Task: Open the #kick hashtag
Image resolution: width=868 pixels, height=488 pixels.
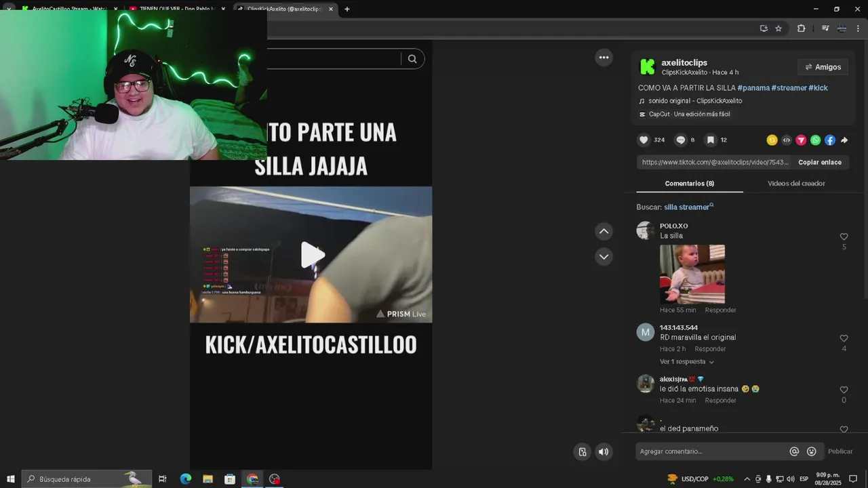Action: click(818, 88)
